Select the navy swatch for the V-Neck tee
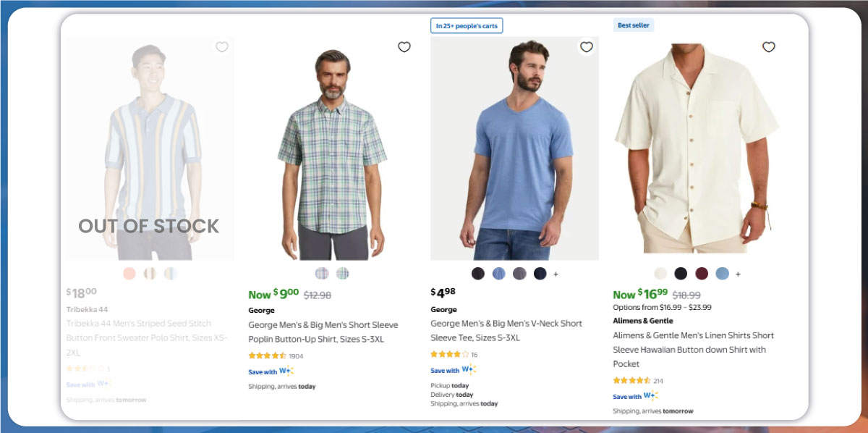This screenshot has width=868, height=433. click(540, 274)
